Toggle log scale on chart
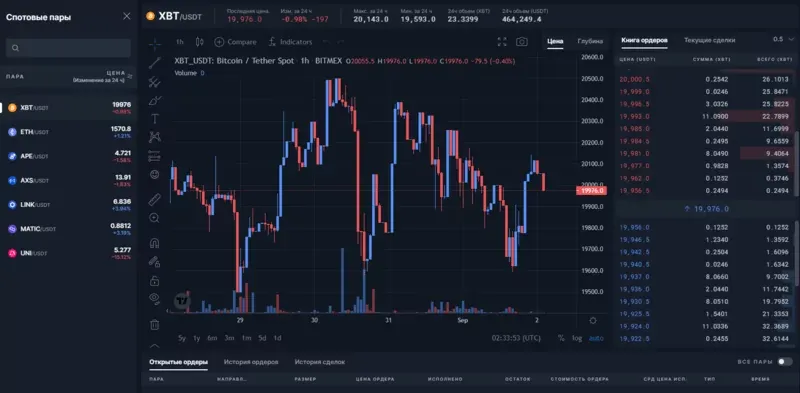The height and width of the screenshot is (393, 800). [x=577, y=338]
